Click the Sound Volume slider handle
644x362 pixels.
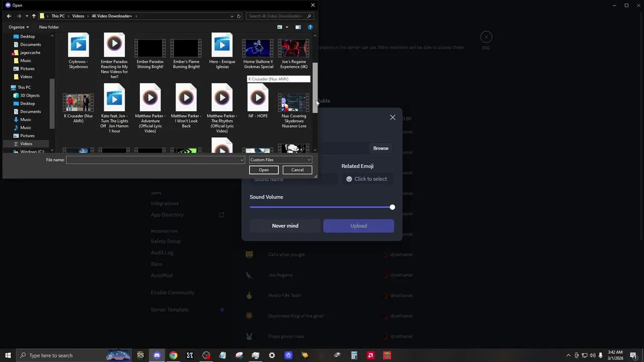(392, 207)
